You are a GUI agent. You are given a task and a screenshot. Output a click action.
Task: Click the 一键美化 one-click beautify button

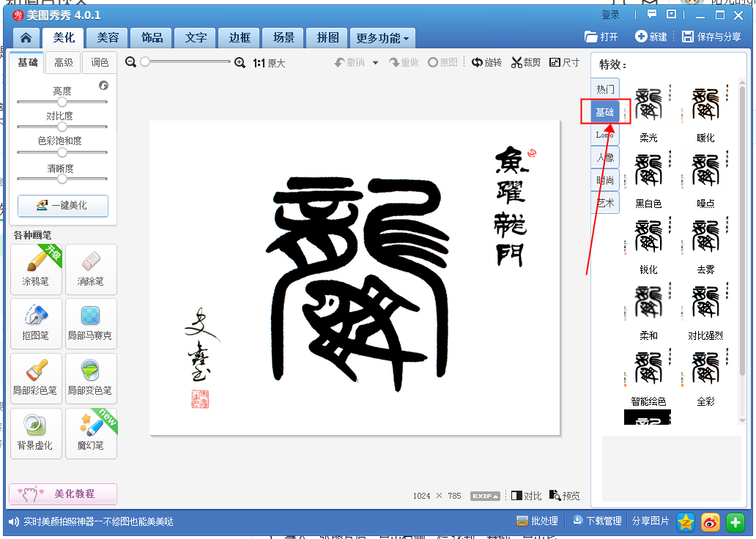(63, 206)
